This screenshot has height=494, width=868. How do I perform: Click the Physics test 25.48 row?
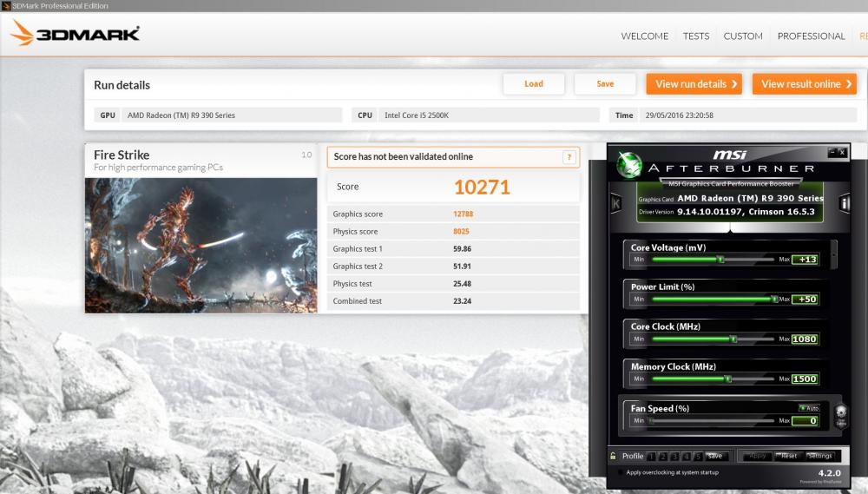[x=453, y=284]
